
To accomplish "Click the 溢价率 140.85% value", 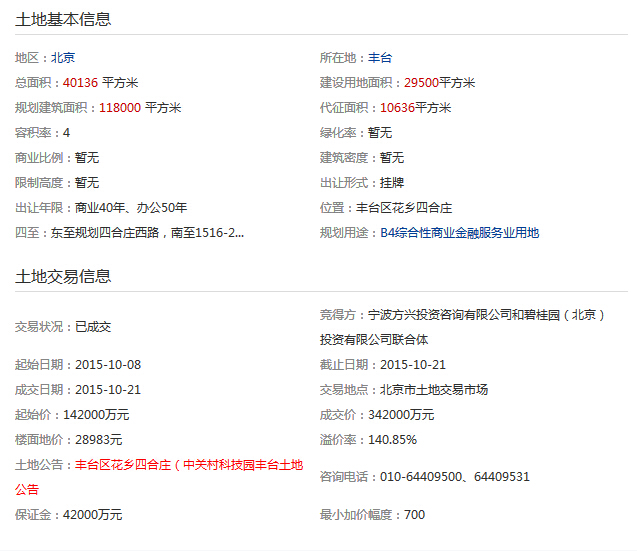I will pyautogui.click(x=392, y=440).
